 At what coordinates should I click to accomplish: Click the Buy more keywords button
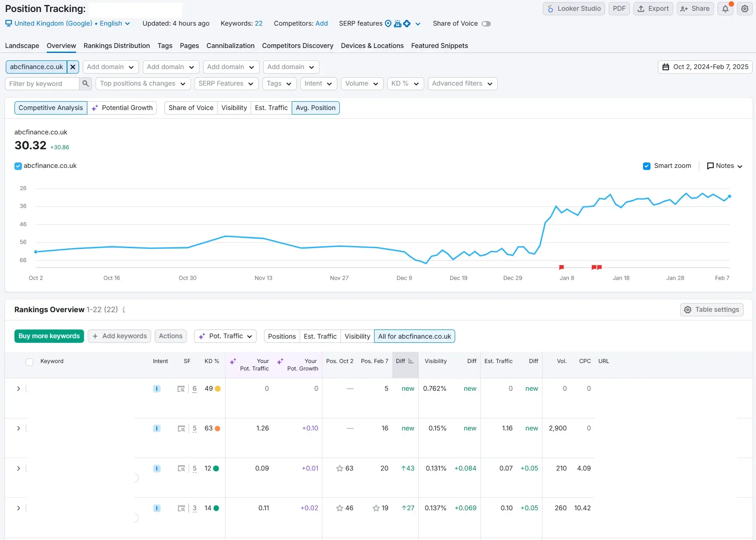tap(49, 336)
